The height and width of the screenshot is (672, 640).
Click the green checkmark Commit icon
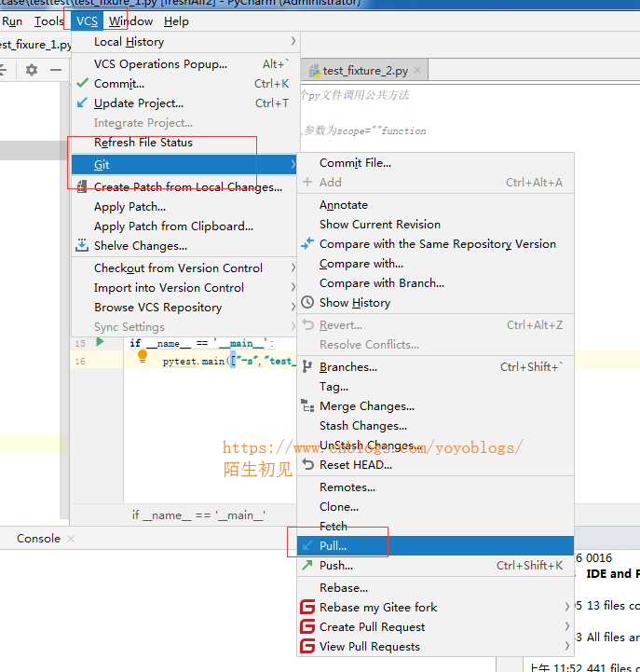pyautogui.click(x=82, y=83)
